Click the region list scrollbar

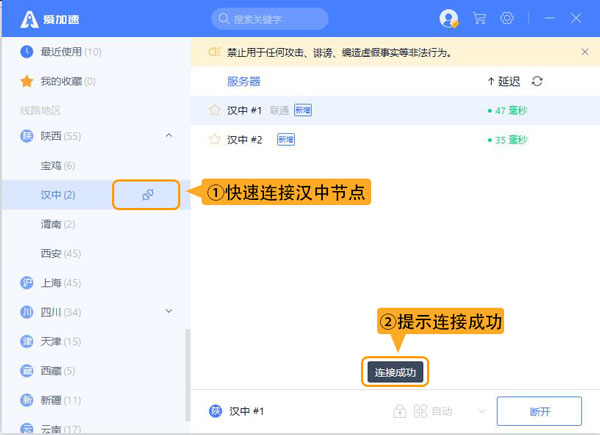coord(188,375)
